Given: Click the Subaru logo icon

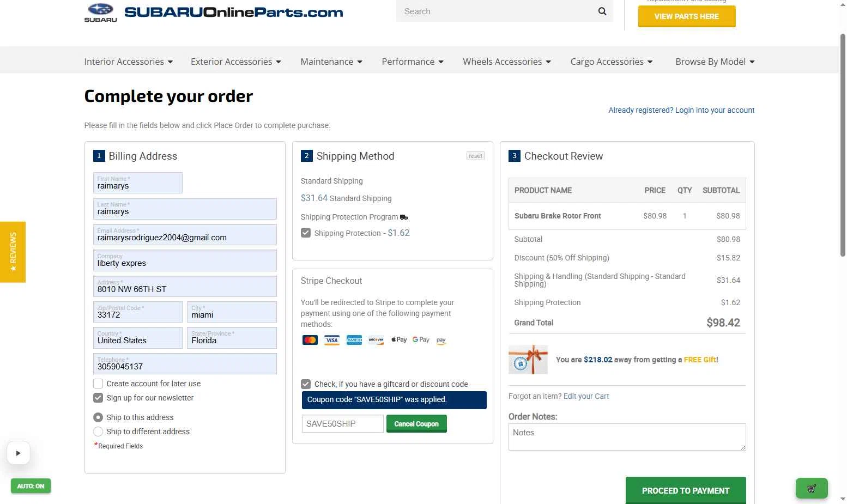Looking at the screenshot, I should [x=100, y=13].
